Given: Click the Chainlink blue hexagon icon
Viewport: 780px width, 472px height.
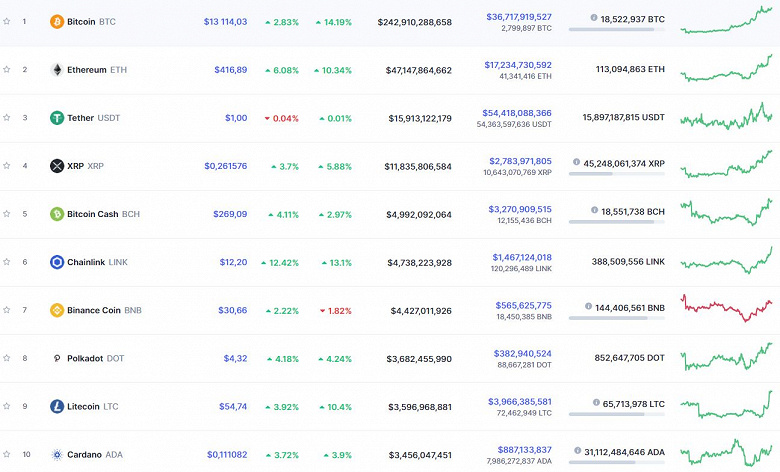Looking at the screenshot, I should pyautogui.click(x=57, y=262).
